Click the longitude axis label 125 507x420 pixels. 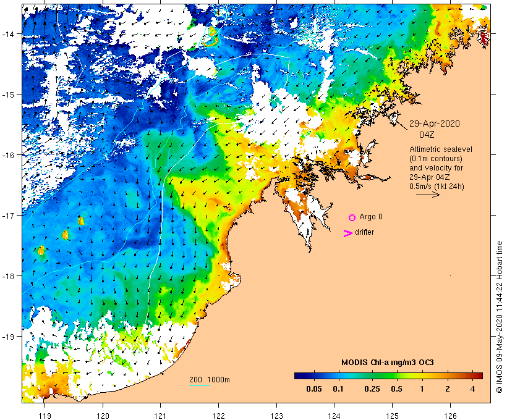392,416
